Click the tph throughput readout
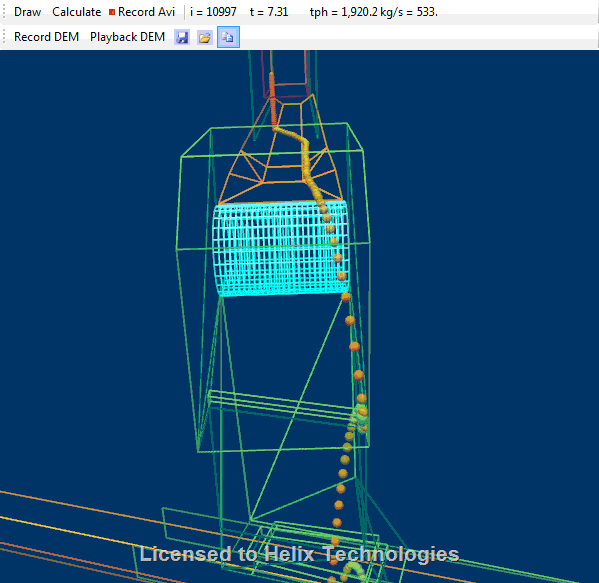The width and height of the screenshot is (599, 583). (374, 12)
